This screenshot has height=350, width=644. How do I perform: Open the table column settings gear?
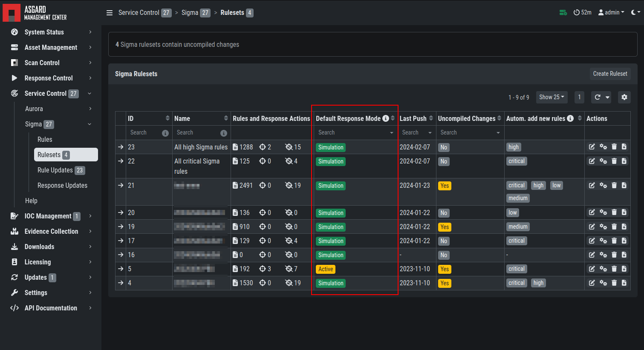click(624, 97)
